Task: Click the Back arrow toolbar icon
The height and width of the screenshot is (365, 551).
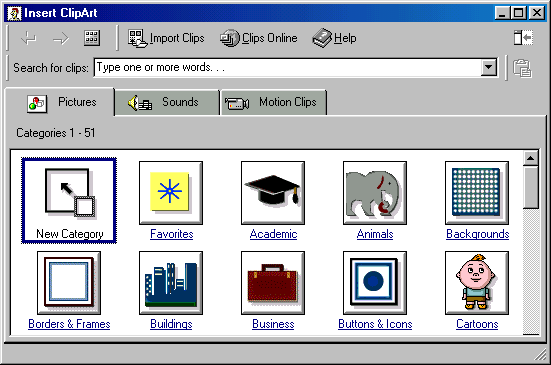Action: click(28, 38)
